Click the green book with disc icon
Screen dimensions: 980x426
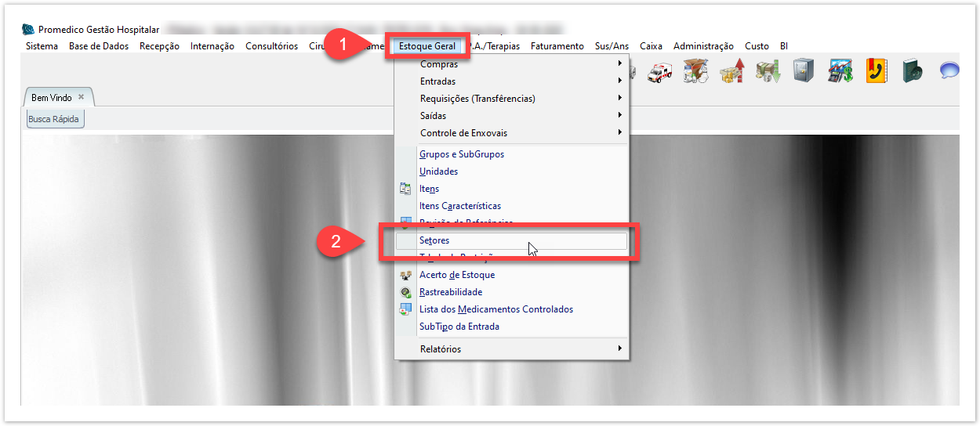coord(913,71)
